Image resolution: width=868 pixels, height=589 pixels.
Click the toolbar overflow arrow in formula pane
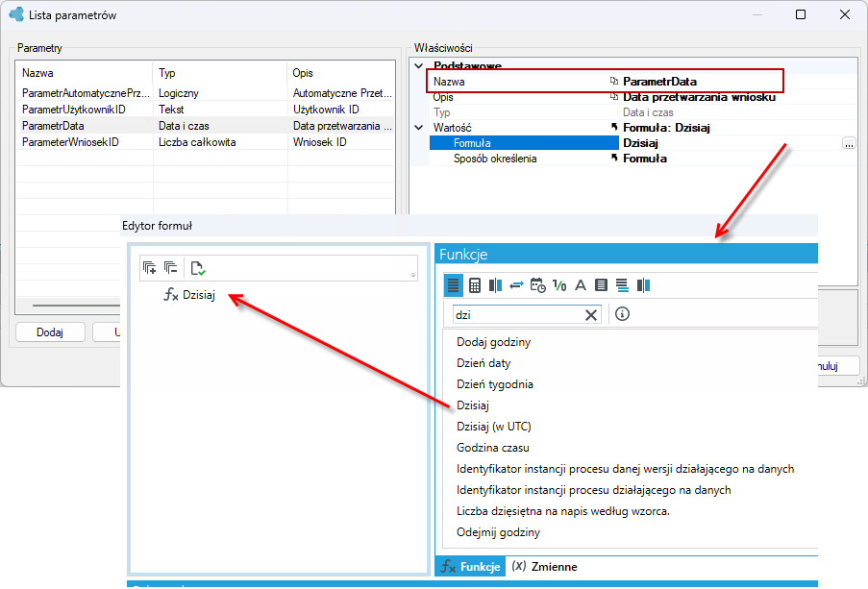[413, 275]
